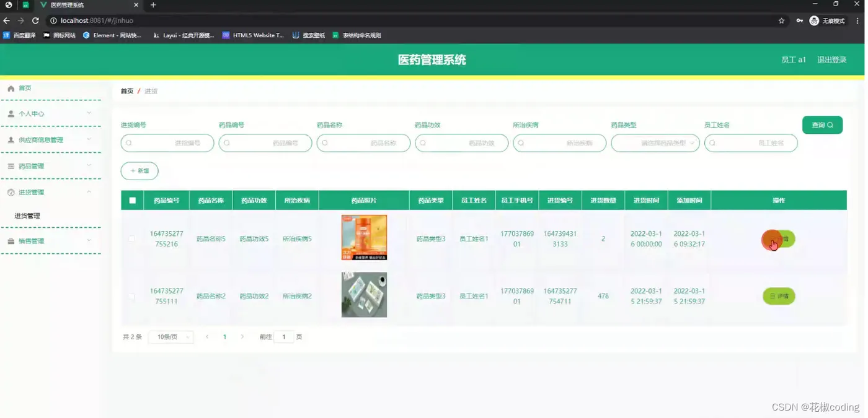Screen dimensions: 868x418
Task: Open the HTML5 Website bookmark
Action: pyautogui.click(x=253, y=35)
